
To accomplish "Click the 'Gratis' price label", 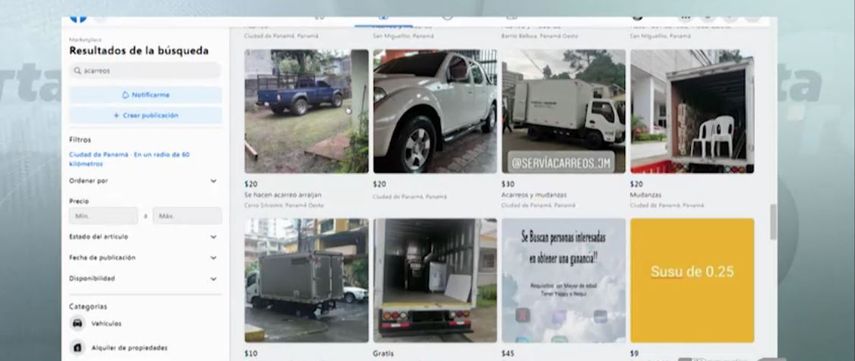I will click(x=383, y=354).
